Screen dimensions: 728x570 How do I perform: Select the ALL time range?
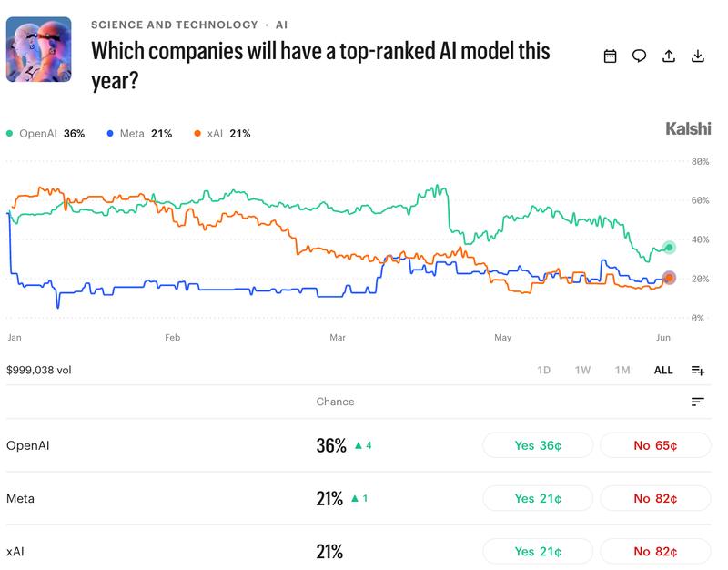[x=663, y=371]
